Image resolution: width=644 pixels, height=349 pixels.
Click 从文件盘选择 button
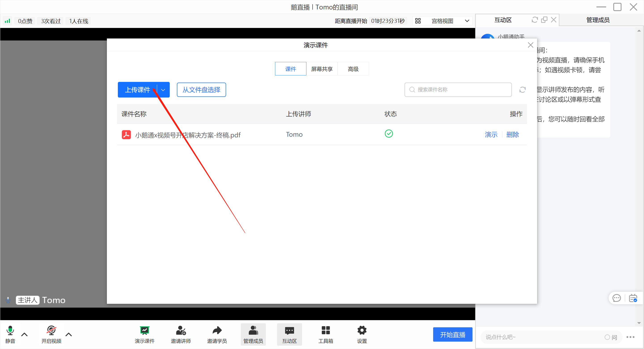pyautogui.click(x=201, y=90)
